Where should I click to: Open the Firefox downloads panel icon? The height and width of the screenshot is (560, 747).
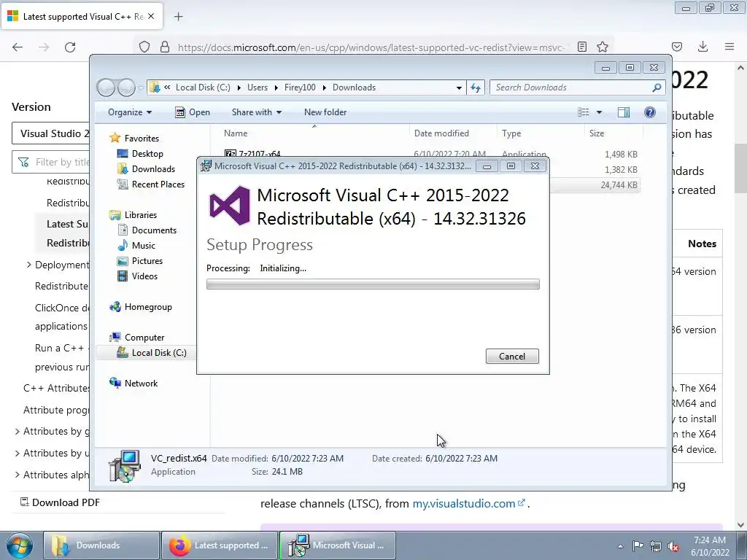703,47
